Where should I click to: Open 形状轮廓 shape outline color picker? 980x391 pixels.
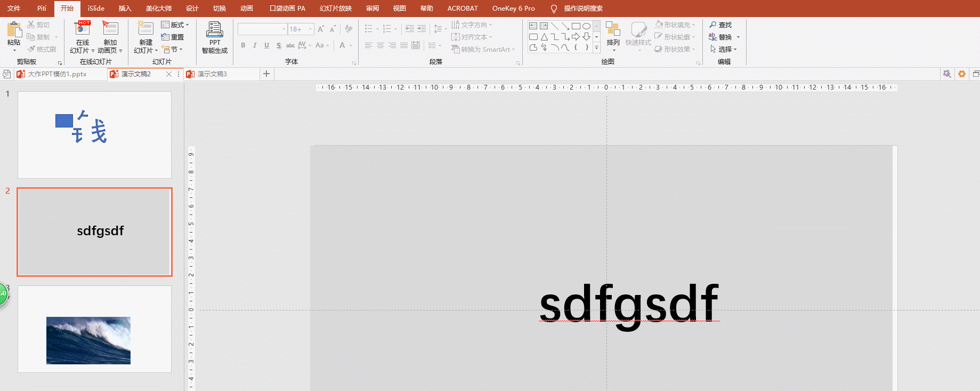coord(675,37)
